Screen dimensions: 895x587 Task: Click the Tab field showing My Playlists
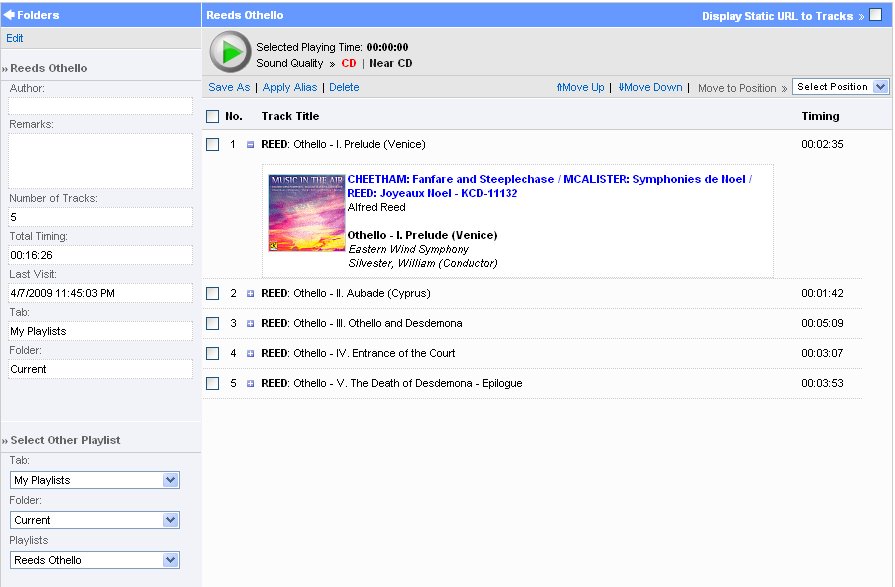pos(100,331)
